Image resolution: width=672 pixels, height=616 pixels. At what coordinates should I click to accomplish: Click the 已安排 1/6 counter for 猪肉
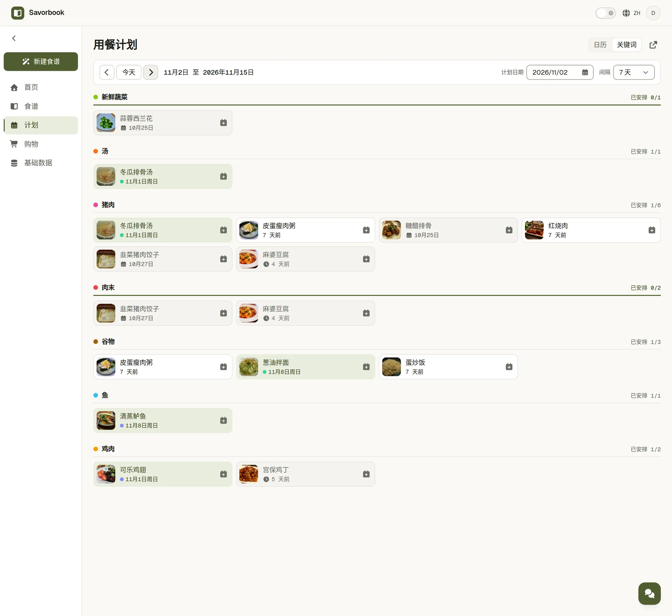click(x=645, y=205)
